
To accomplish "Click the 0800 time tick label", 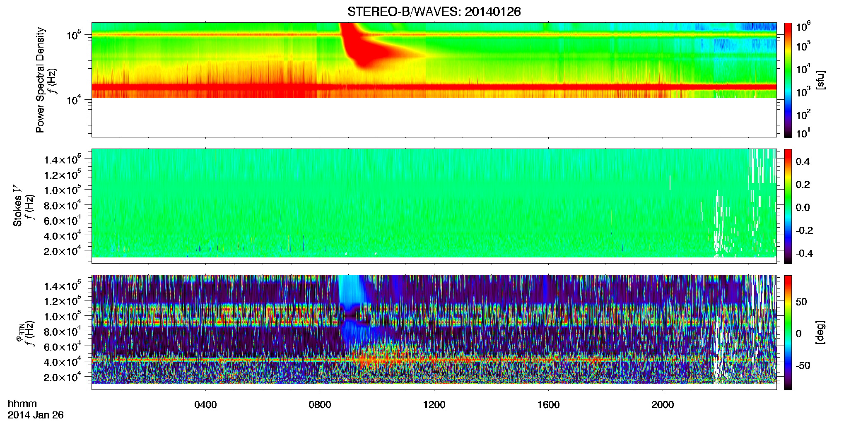I will pyautogui.click(x=320, y=405).
